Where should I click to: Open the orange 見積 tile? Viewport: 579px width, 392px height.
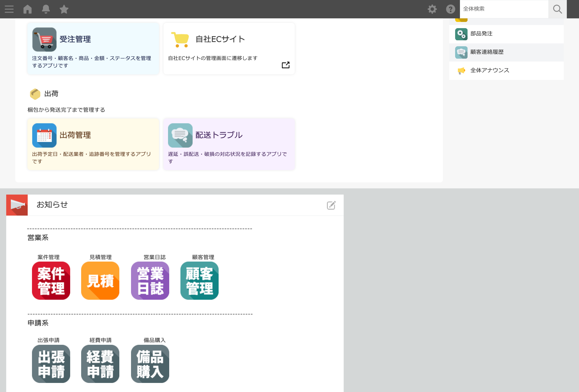pyautogui.click(x=100, y=280)
